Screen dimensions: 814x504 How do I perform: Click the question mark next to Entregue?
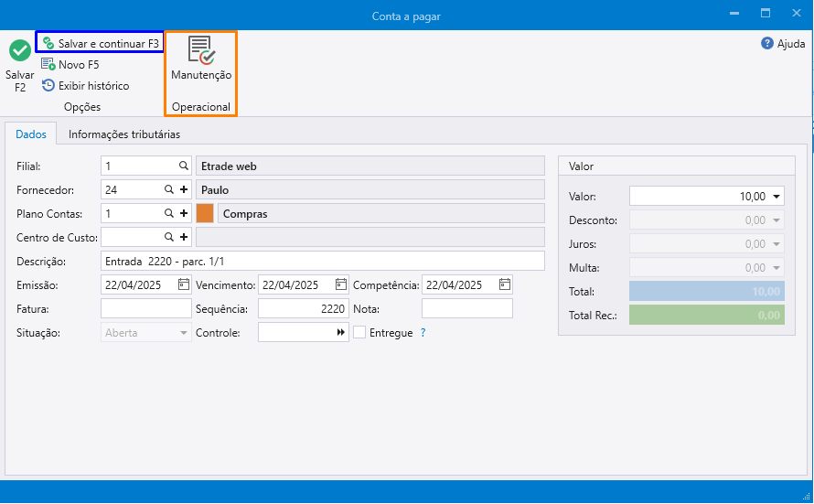(423, 333)
